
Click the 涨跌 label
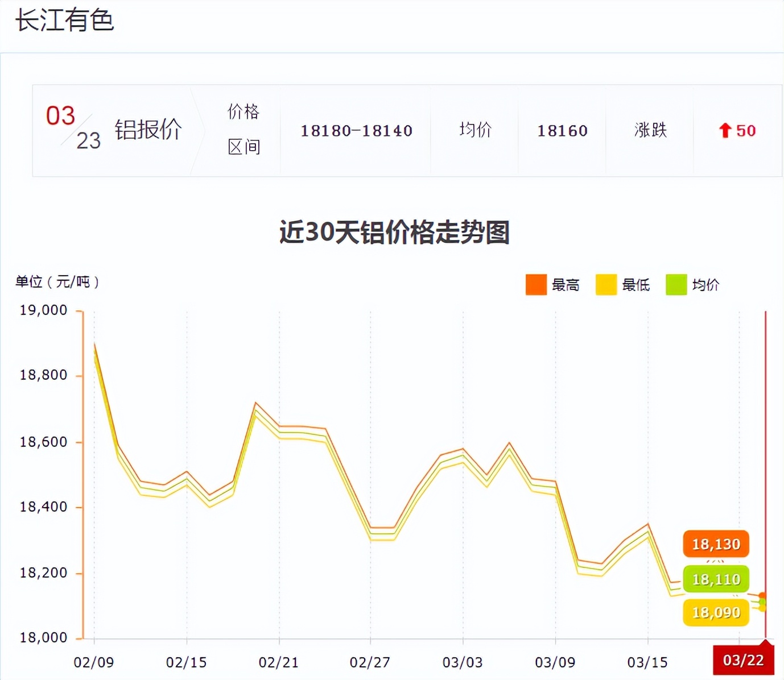[650, 130]
